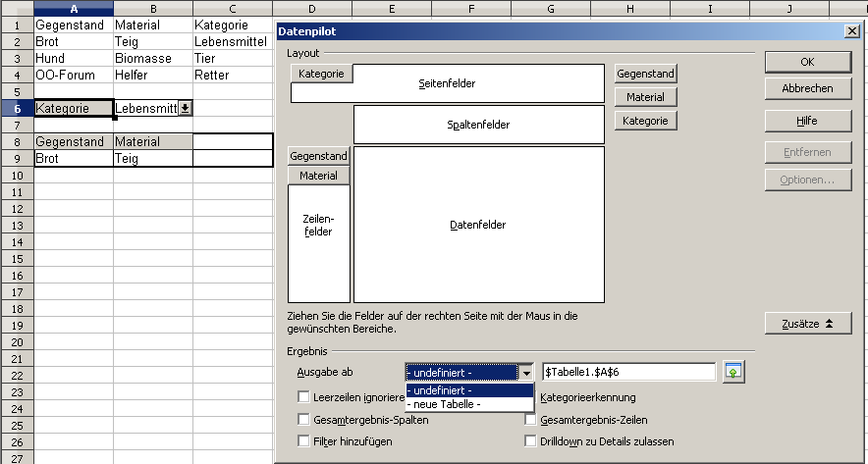The image size is (868, 464).
Task: Open help via Hilfe button
Action: click(x=808, y=121)
